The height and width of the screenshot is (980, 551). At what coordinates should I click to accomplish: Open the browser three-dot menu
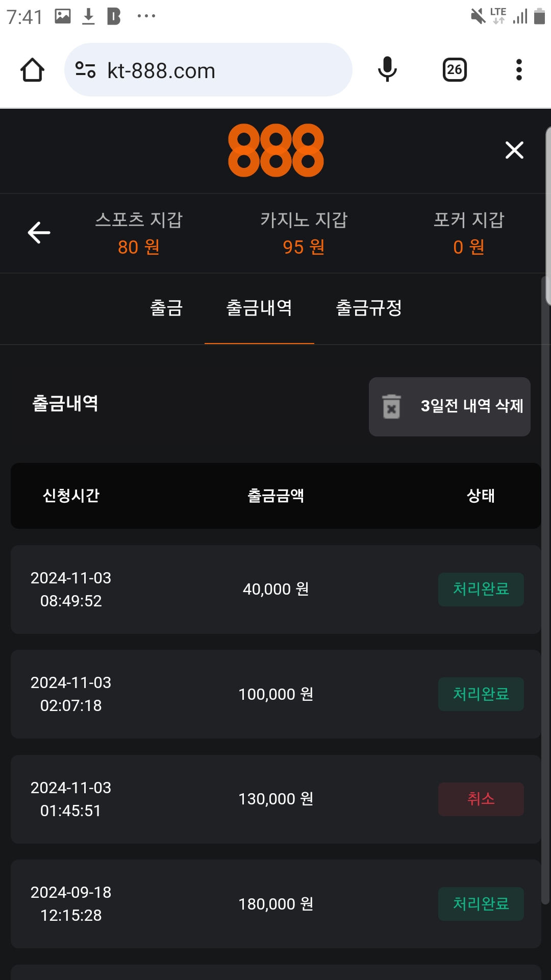[x=519, y=70]
